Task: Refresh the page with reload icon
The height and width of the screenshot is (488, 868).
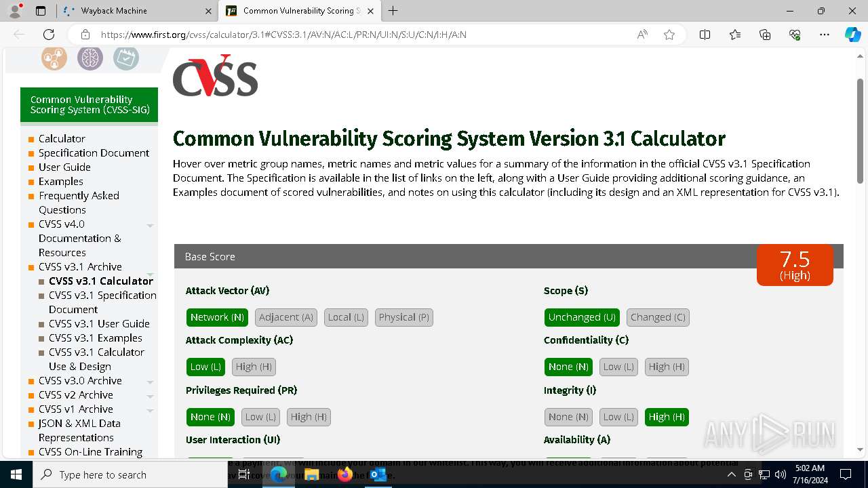Action: point(49,35)
